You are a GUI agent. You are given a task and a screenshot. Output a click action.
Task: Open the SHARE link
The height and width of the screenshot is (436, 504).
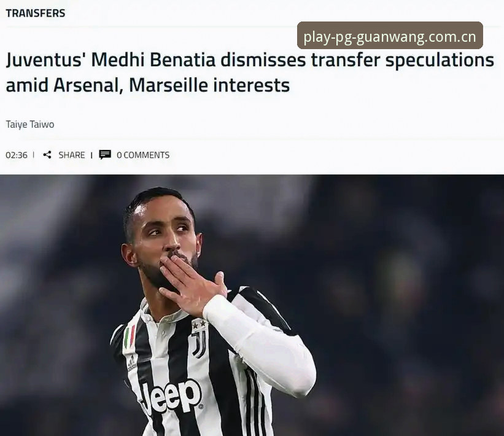pyautogui.click(x=71, y=155)
